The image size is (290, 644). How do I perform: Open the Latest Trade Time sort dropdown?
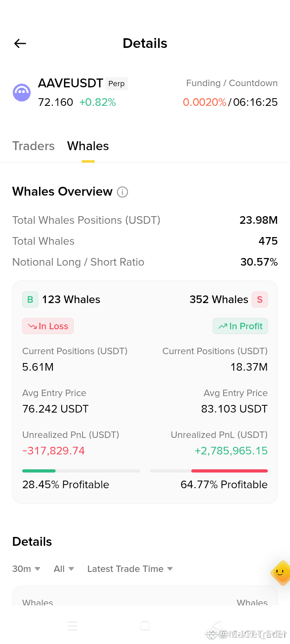[130, 569]
